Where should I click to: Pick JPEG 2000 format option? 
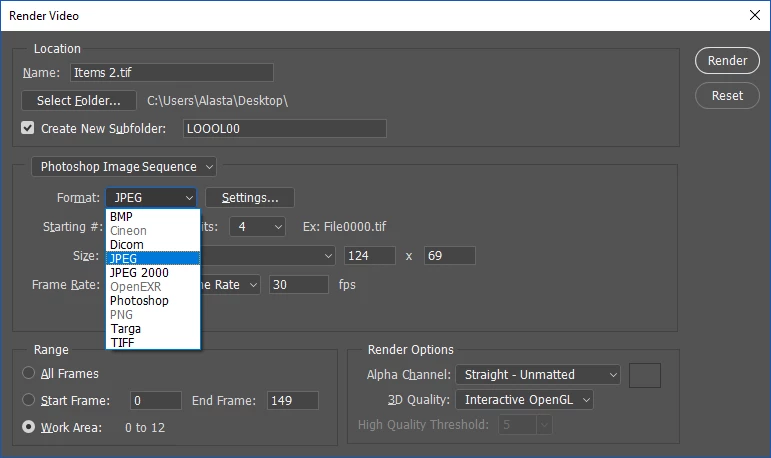(x=153, y=273)
